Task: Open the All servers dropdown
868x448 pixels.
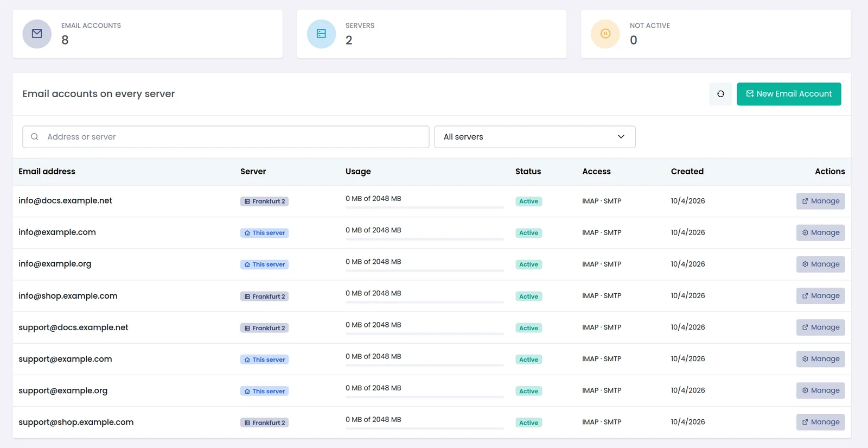Action: pyautogui.click(x=534, y=137)
